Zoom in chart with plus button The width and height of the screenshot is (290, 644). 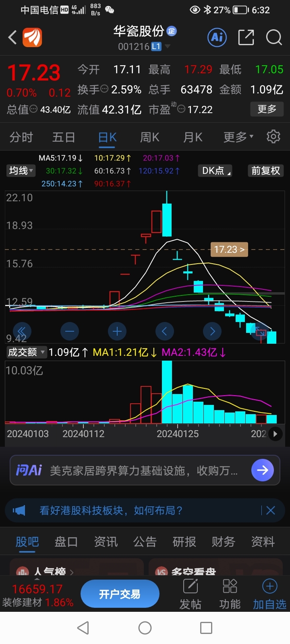117,331
